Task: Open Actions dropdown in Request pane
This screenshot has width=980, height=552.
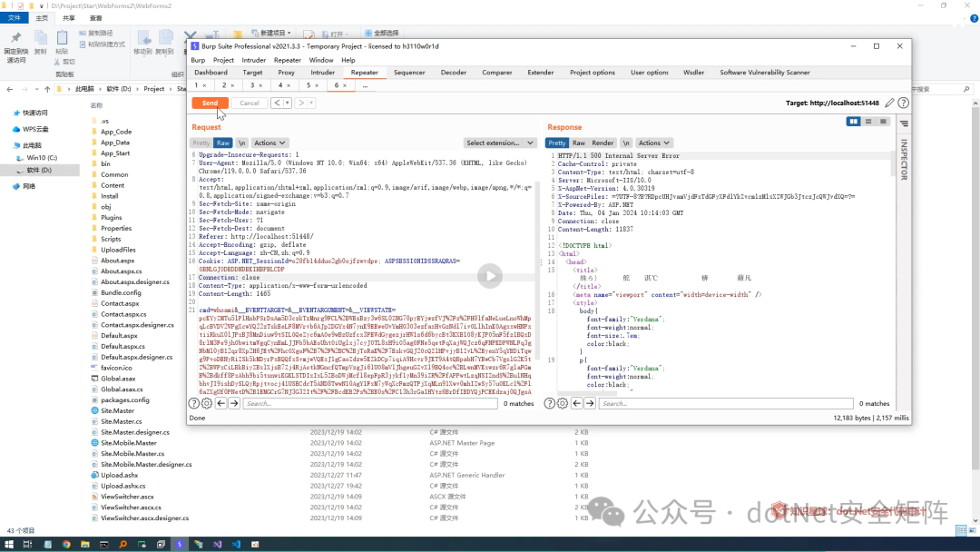Action: pyautogui.click(x=269, y=143)
